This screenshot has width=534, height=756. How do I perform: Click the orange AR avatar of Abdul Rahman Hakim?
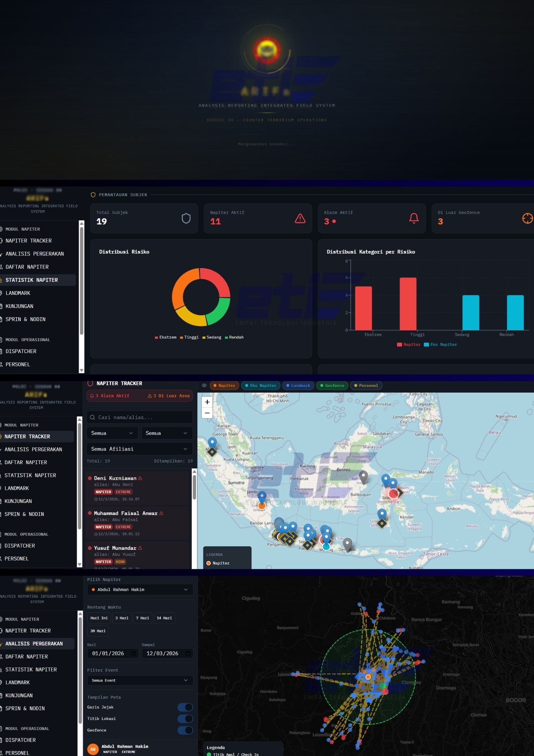(93, 749)
